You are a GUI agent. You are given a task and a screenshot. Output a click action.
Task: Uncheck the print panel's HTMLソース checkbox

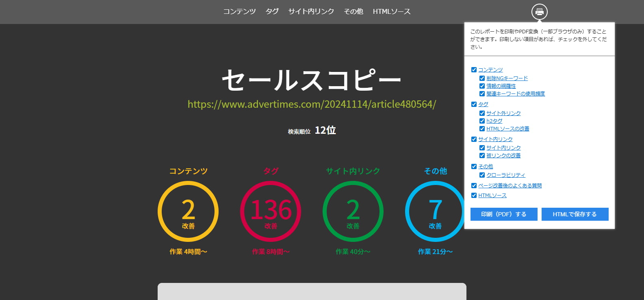pyautogui.click(x=474, y=196)
